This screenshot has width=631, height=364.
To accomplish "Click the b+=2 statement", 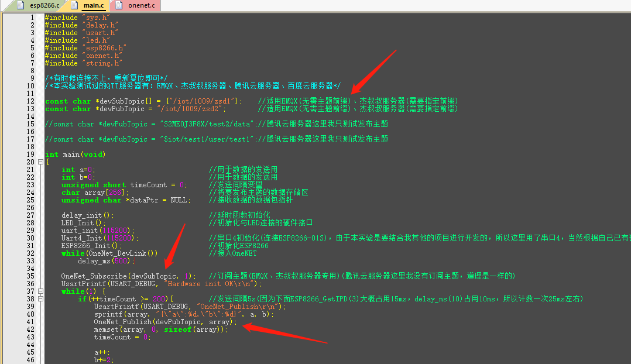I will 104,360.
